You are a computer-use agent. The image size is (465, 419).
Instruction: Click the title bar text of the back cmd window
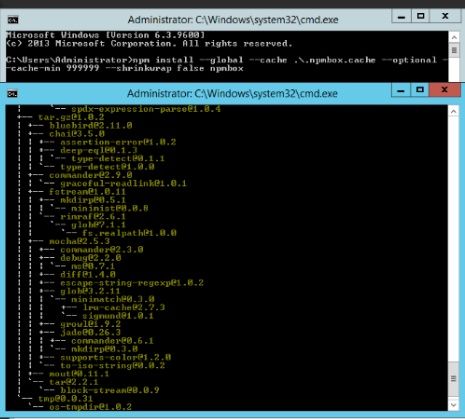[233, 20]
